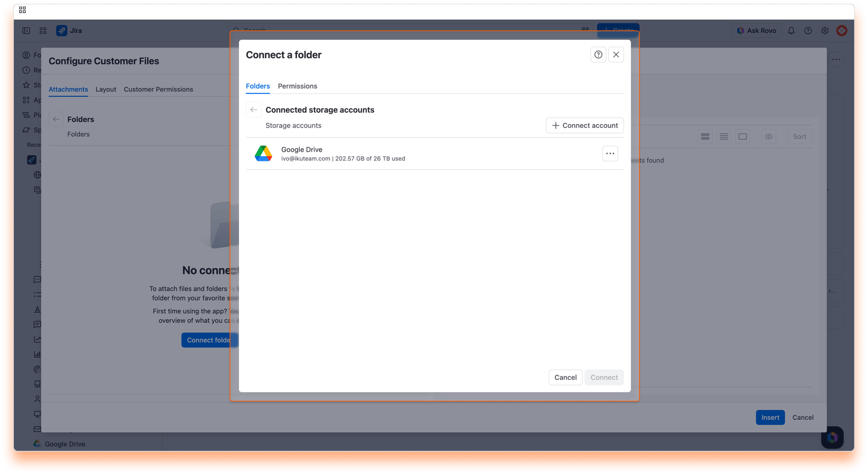The image size is (868, 474).
Task: Switch to single-pane view icon
Action: (742, 136)
